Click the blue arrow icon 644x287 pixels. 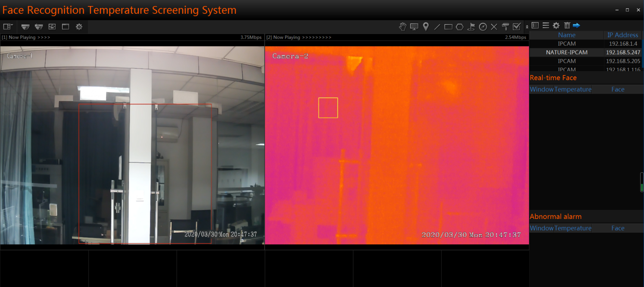(x=576, y=25)
